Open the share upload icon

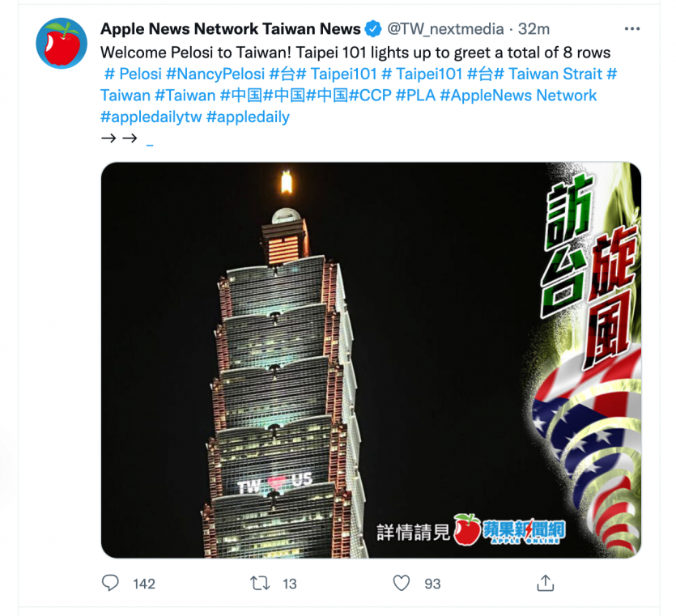[546, 583]
